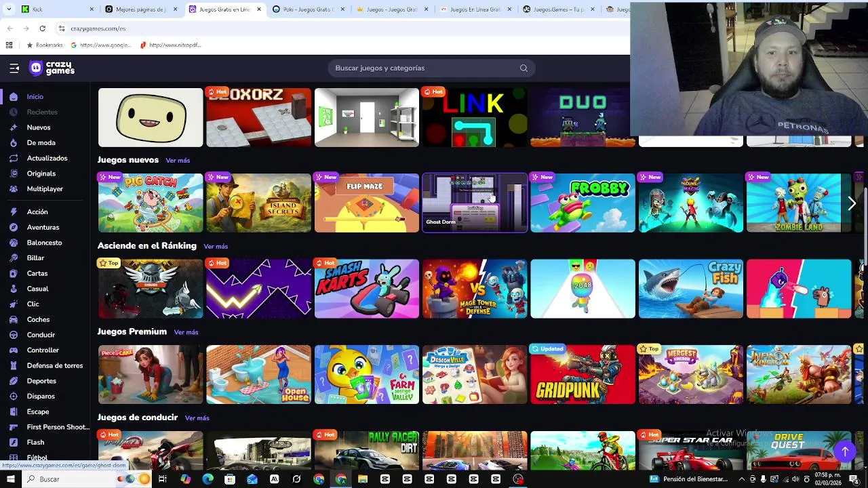Open the Gridpunk game thumbnail
Image resolution: width=868 pixels, height=488 pixels.
583,374
